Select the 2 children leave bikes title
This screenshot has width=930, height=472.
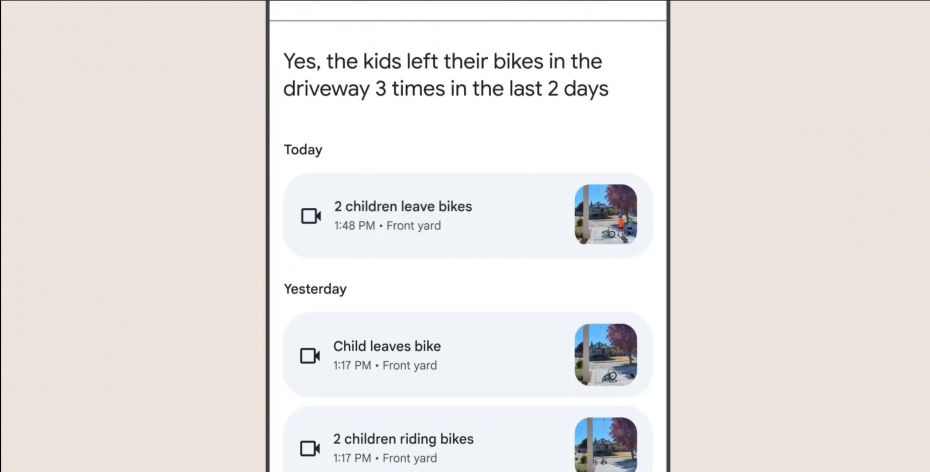click(x=403, y=206)
